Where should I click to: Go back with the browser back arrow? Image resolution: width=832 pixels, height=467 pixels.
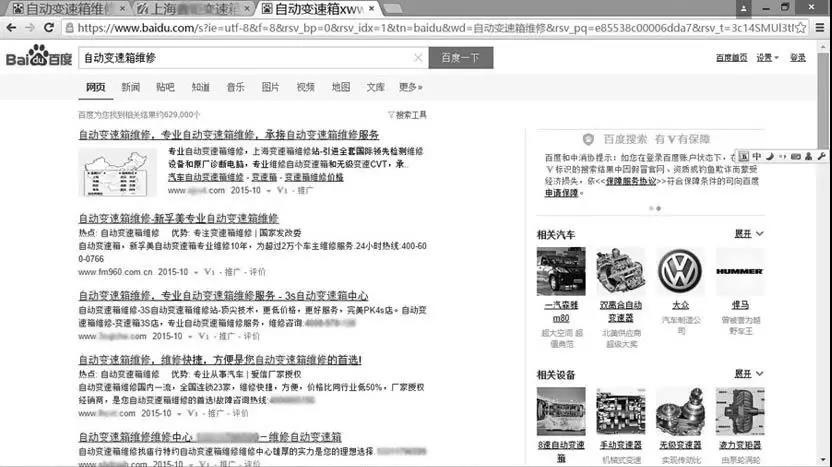(11, 28)
